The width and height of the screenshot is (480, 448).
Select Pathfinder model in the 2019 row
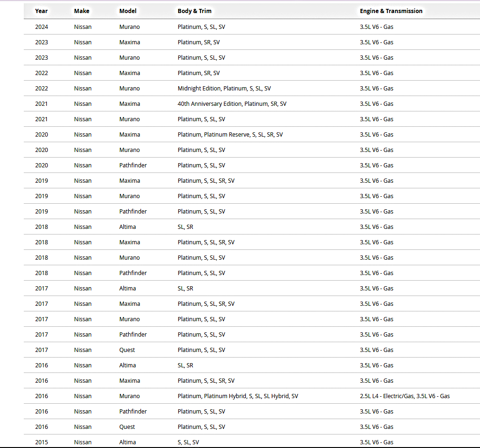[x=133, y=212]
